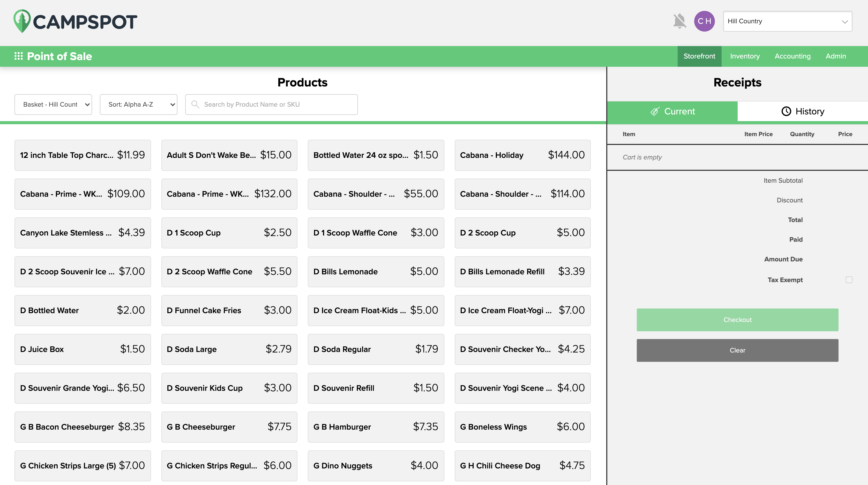
Task: Click the Campspot logo
Action: pos(75,21)
